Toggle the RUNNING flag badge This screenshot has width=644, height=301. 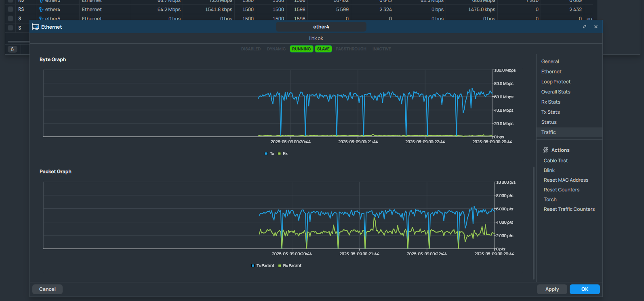click(301, 49)
